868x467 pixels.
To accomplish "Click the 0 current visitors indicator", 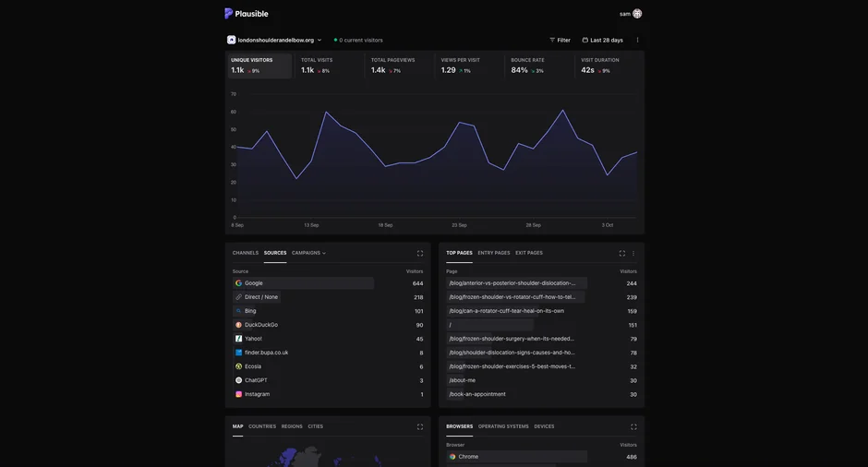I will 358,40.
